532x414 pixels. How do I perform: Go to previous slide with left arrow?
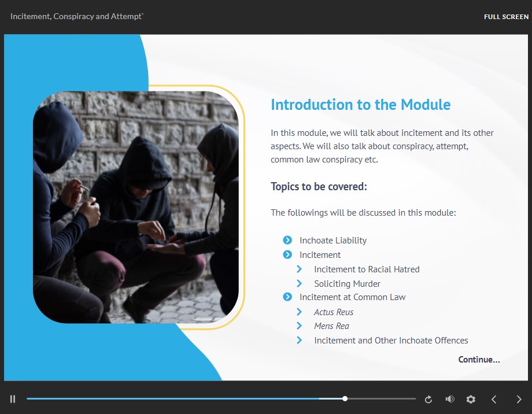pos(494,400)
